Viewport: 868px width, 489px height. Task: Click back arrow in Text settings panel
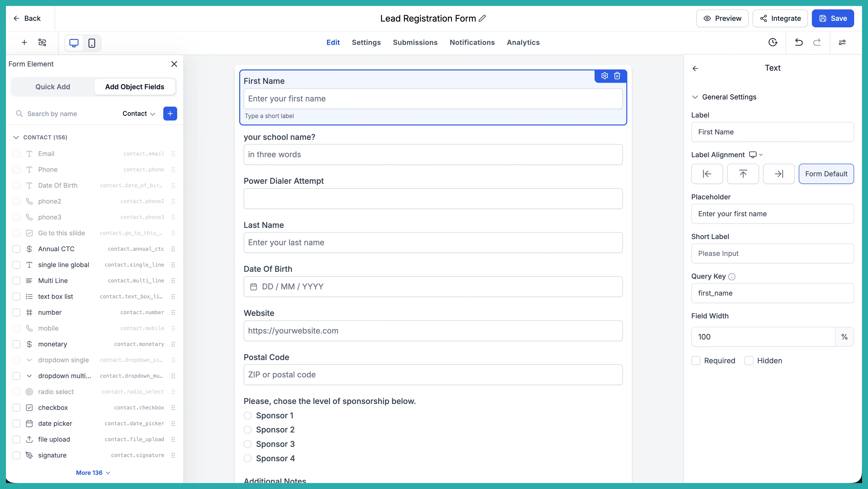[695, 68]
